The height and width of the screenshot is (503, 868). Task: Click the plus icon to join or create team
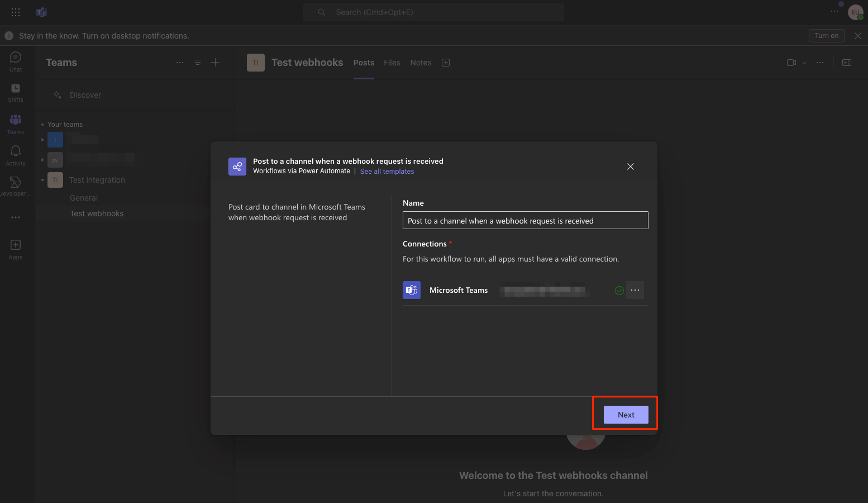pos(215,63)
